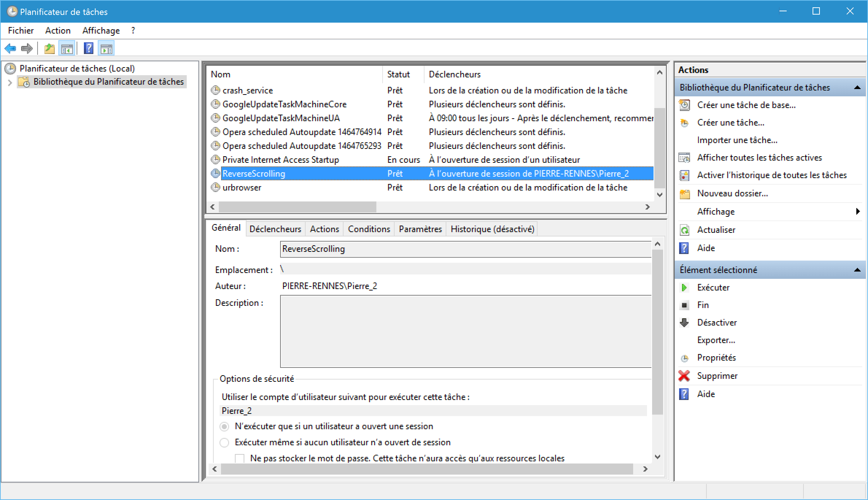Select Opera scheduled Autoupdate 1464764914 row
868x500 pixels.
tap(430, 132)
